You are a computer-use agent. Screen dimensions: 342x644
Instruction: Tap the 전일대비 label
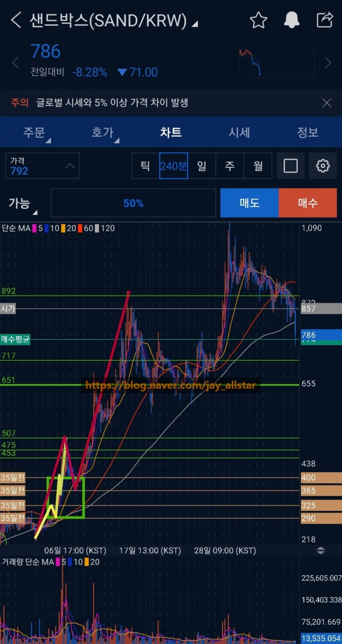coord(47,72)
